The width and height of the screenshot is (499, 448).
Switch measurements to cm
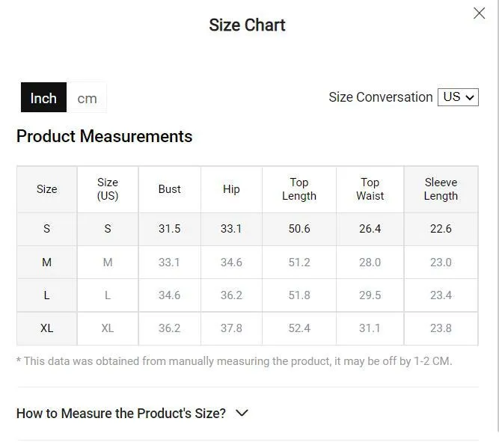[87, 97]
